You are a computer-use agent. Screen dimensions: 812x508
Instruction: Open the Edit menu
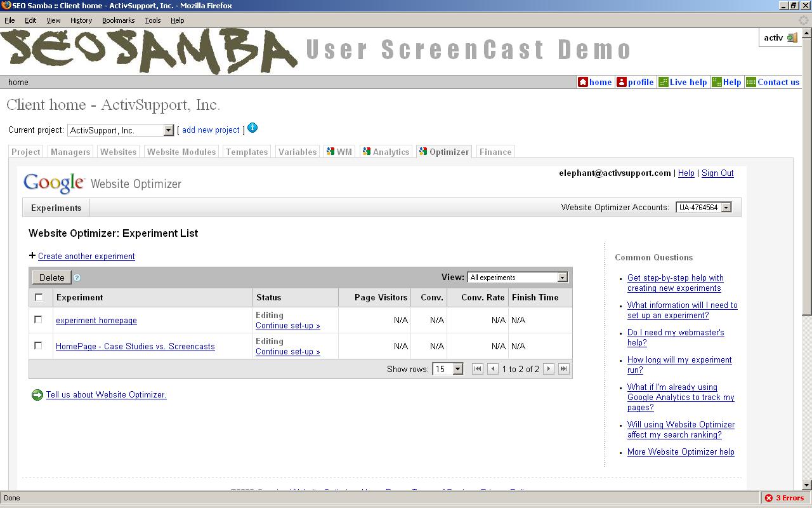tap(30, 20)
